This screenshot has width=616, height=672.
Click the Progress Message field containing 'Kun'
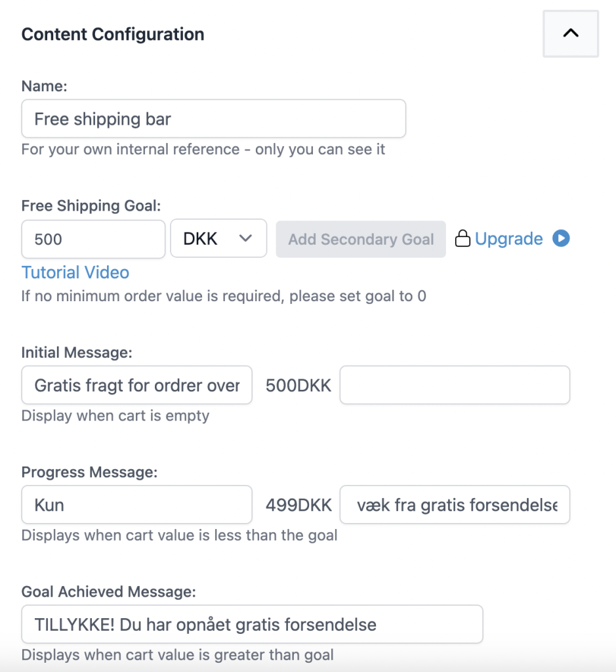[136, 505]
